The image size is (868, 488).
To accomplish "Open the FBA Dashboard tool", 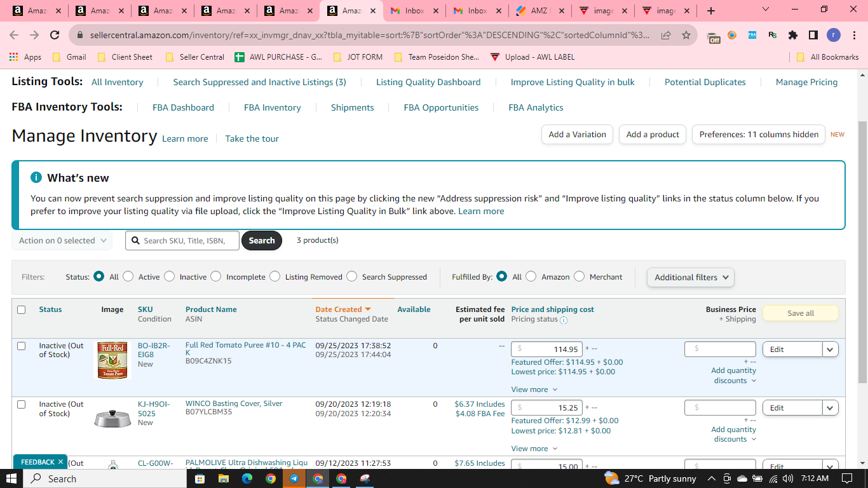I will [183, 107].
